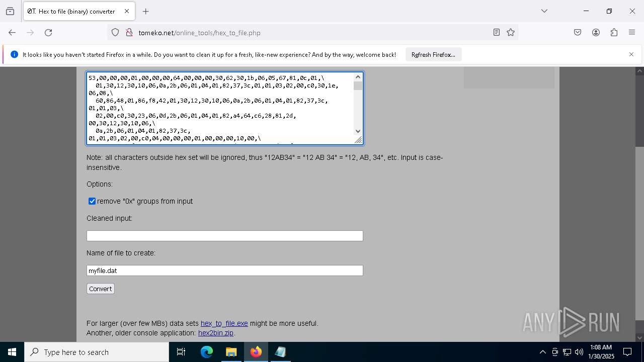Open the Extensions puzzle icon
Image resolution: width=644 pixels, height=362 pixels.
click(x=614, y=33)
